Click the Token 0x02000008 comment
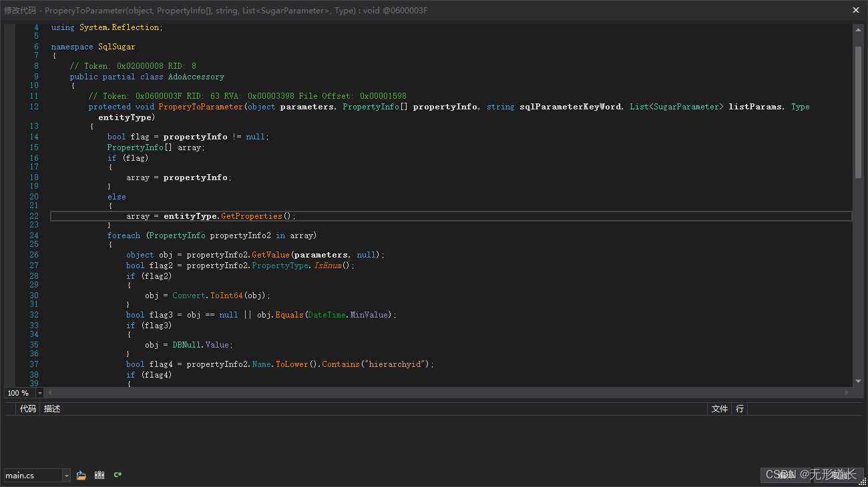Image resolution: width=868 pixels, height=487 pixels. point(133,66)
